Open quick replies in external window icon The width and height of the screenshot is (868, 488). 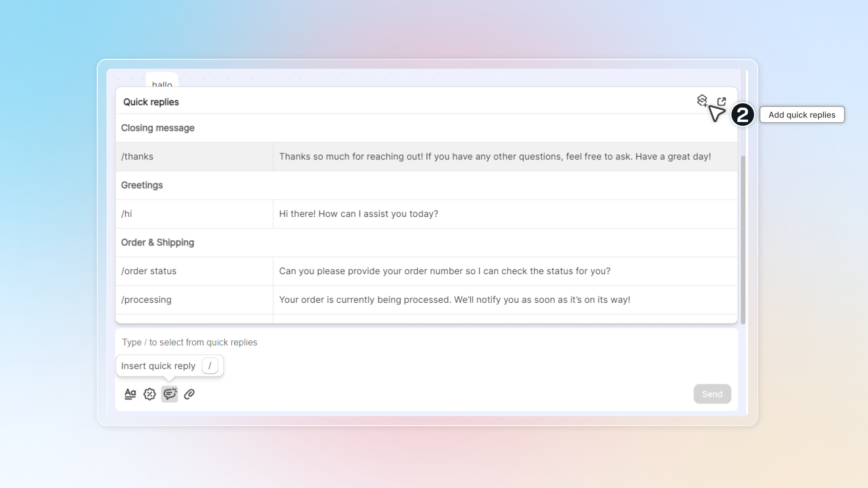tap(722, 101)
